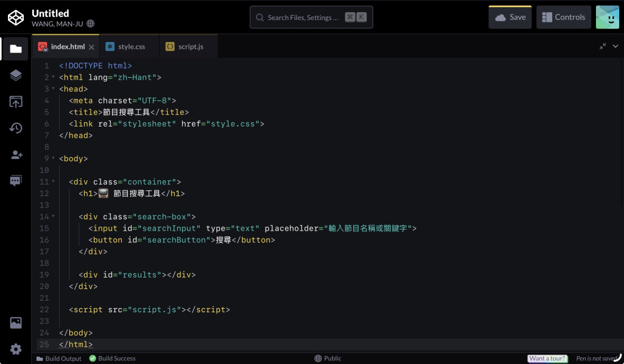The width and height of the screenshot is (624, 364).
Task: Click line number 25 in the gutter
Action: pyautogui.click(x=44, y=345)
